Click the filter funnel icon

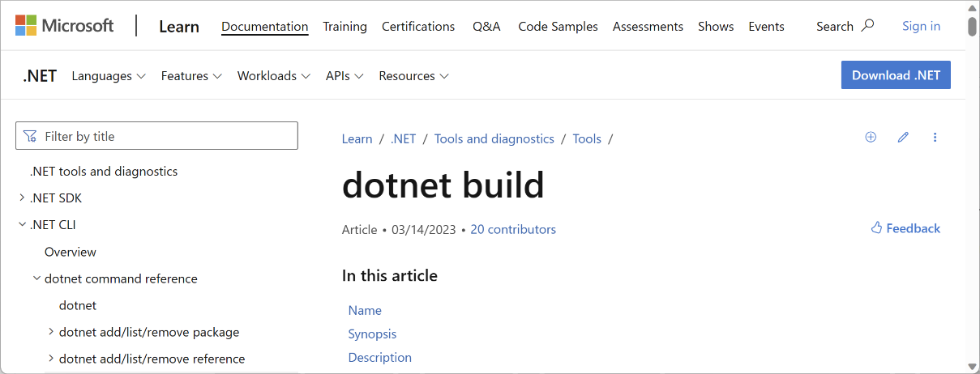tap(30, 136)
